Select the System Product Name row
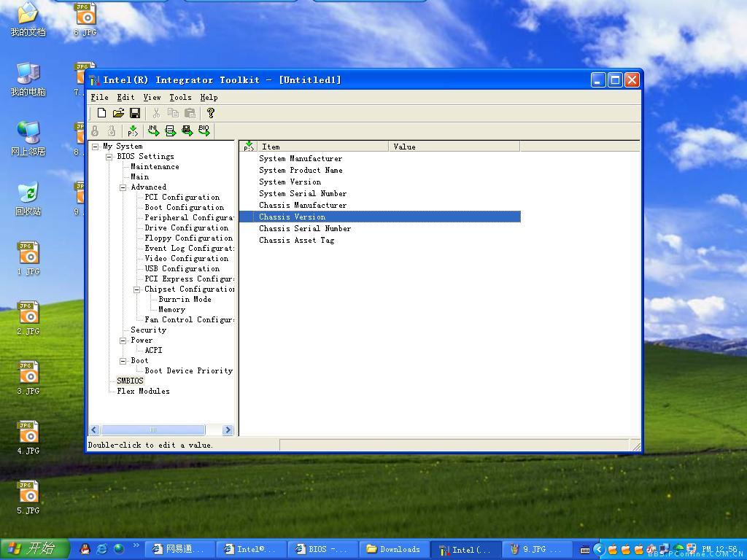 [x=379, y=171]
